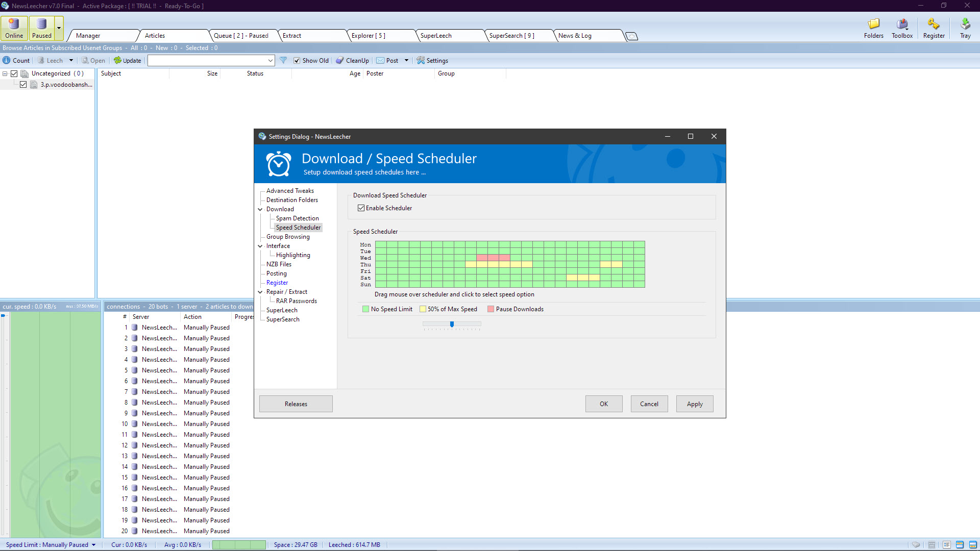
Task: Select Advanced Tweaks in the settings tree
Action: coord(290,191)
